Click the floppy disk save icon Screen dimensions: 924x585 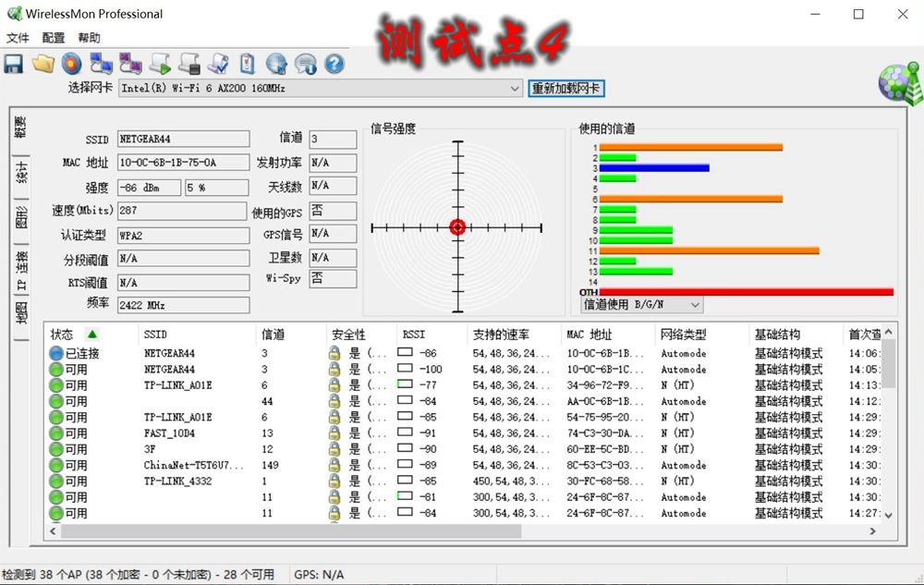point(13,64)
